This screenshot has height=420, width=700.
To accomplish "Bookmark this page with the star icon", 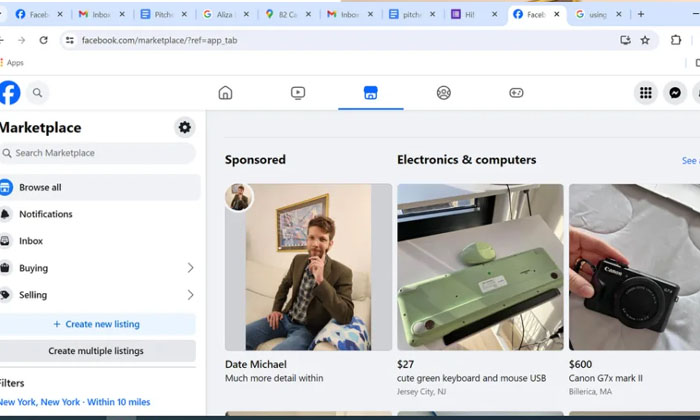I will click(645, 40).
